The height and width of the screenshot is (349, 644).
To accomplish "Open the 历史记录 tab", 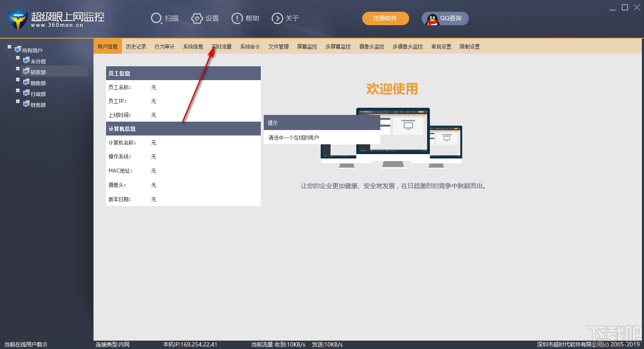I will click(136, 46).
